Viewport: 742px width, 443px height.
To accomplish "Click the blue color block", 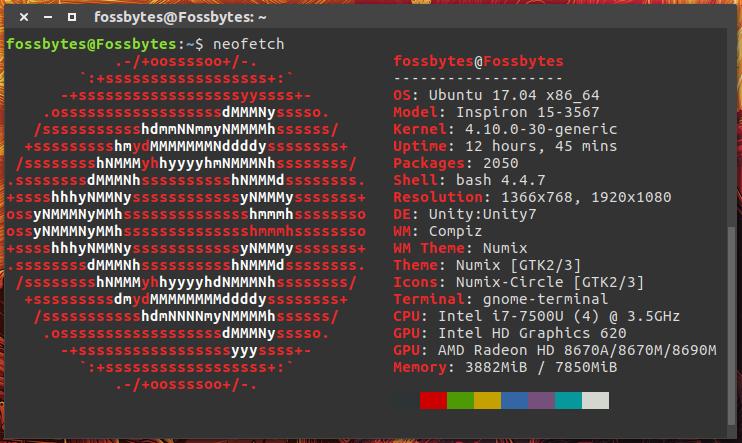I will (x=514, y=400).
